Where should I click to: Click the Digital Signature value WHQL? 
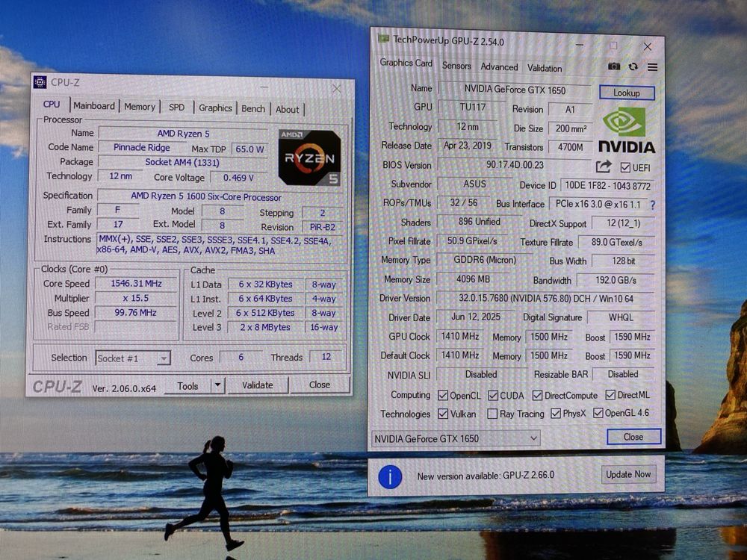(x=621, y=317)
